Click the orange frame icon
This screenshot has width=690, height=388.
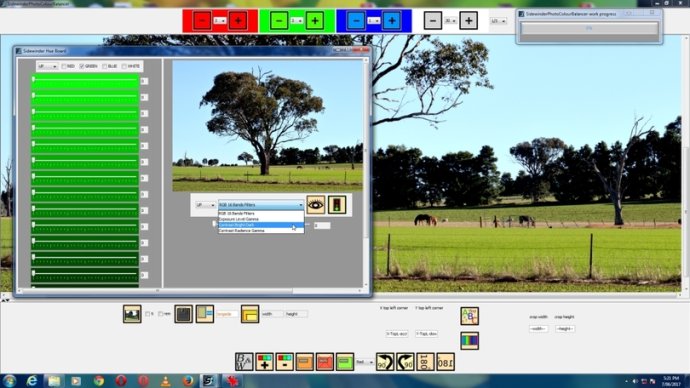[x=305, y=362]
